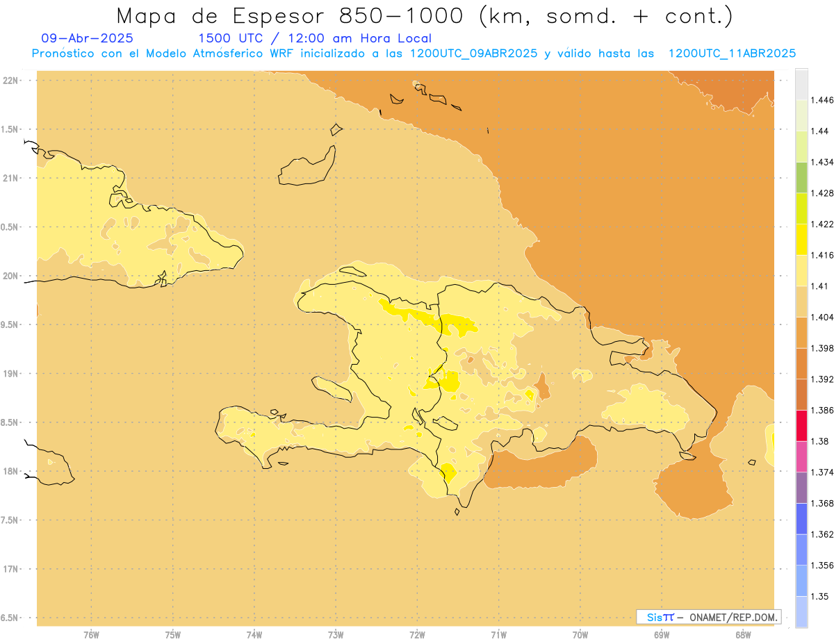834x644 pixels.
Task: Click the date text '09-Abr-2025'
Action: 88,38
